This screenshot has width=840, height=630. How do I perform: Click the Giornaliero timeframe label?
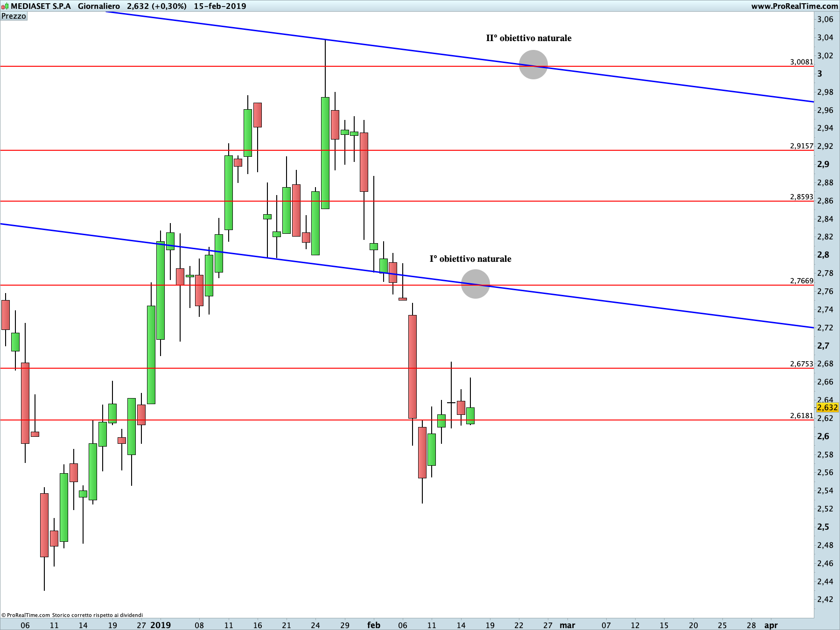pos(99,6)
